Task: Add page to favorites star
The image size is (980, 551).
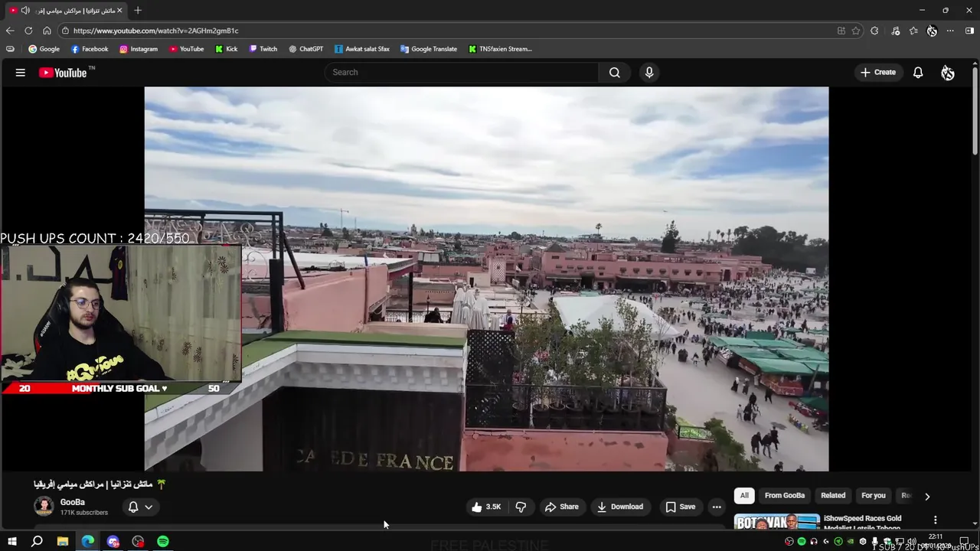Action: [x=856, y=31]
